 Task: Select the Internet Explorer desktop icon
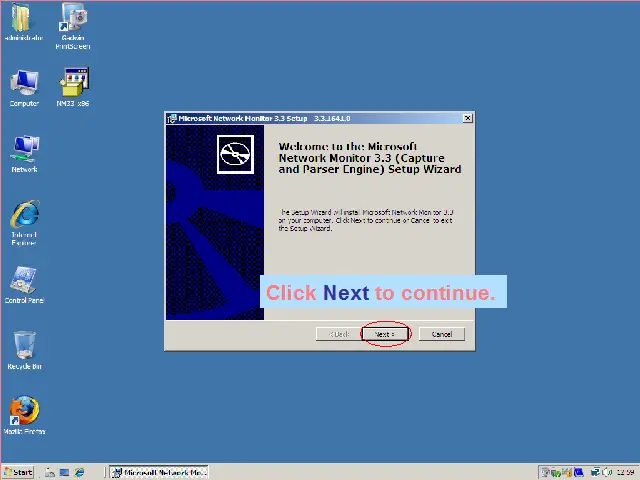coord(24,223)
